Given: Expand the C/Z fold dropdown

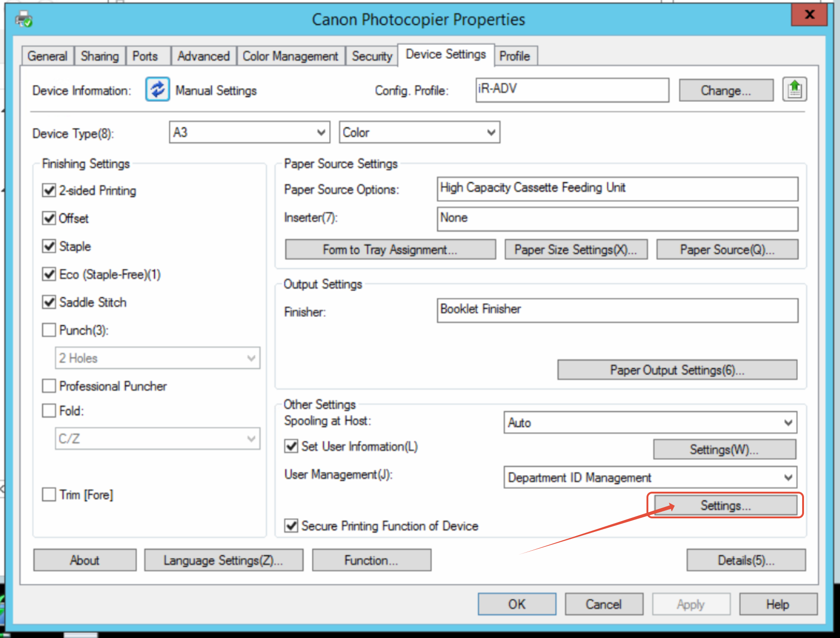Looking at the screenshot, I should 158,438.
